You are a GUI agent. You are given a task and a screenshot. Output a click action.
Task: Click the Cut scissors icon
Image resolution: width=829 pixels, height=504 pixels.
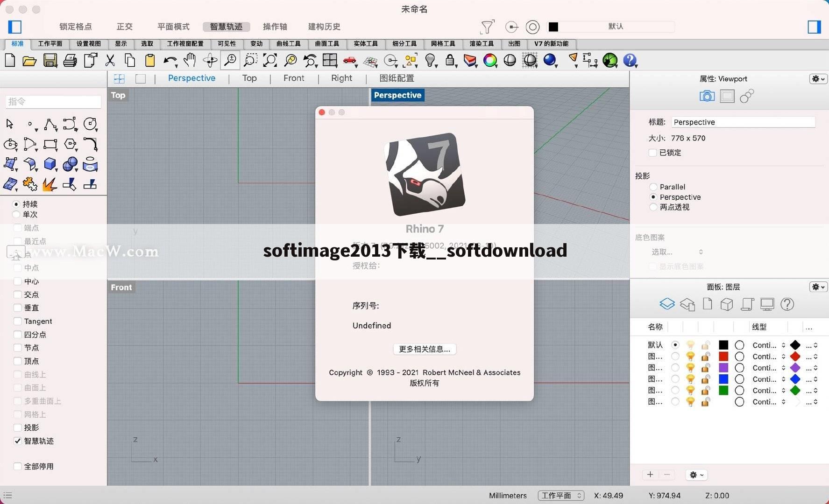tap(110, 60)
